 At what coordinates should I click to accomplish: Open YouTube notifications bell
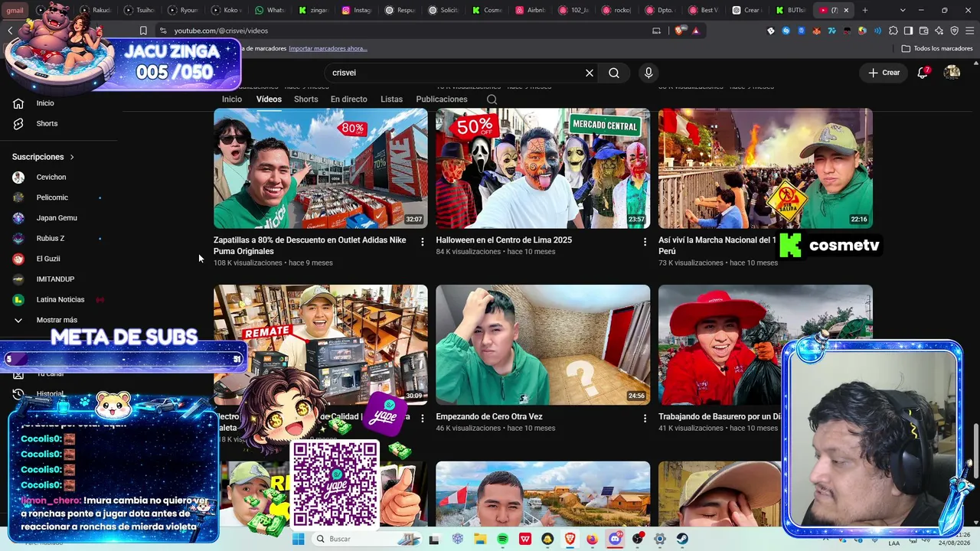point(924,72)
